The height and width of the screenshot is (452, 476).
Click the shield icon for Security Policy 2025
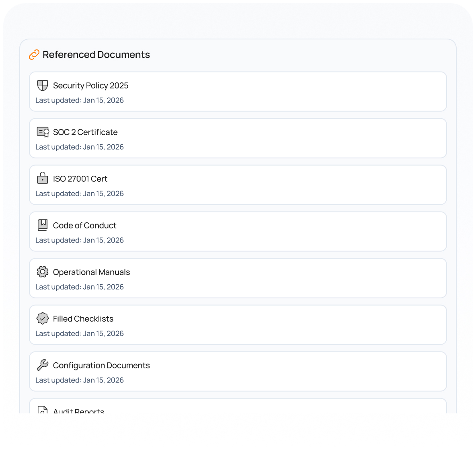pyautogui.click(x=43, y=86)
